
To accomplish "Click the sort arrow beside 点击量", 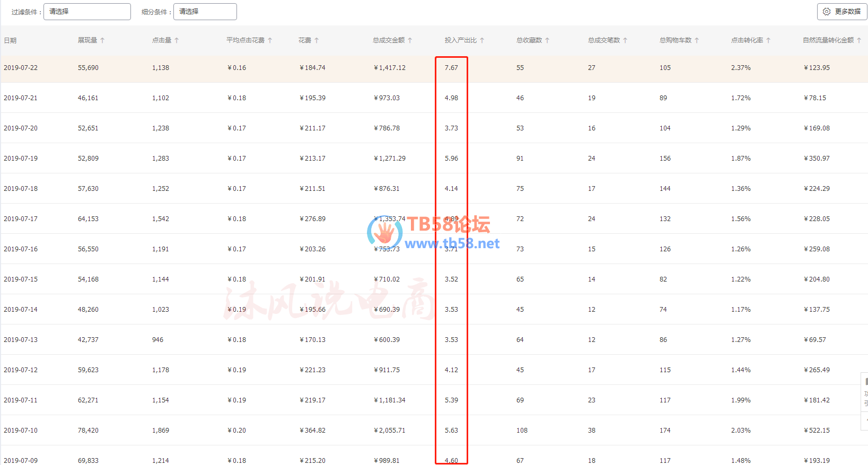I will 177,40.
